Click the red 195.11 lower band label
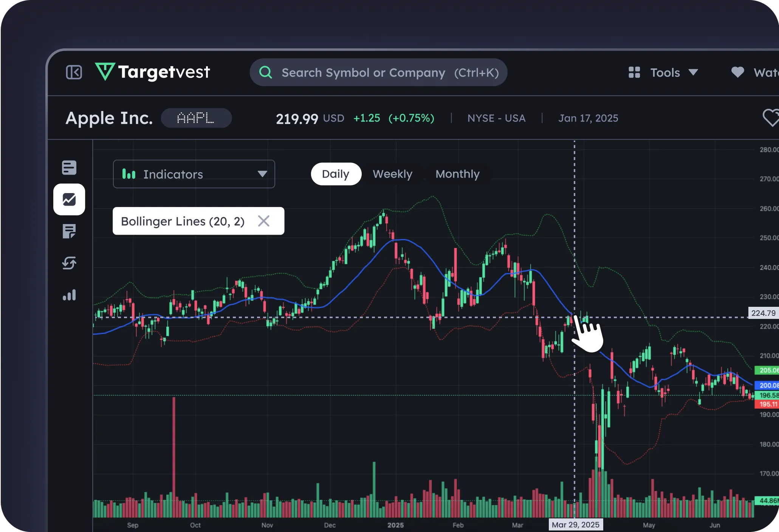The width and height of the screenshot is (779, 532). tap(767, 404)
